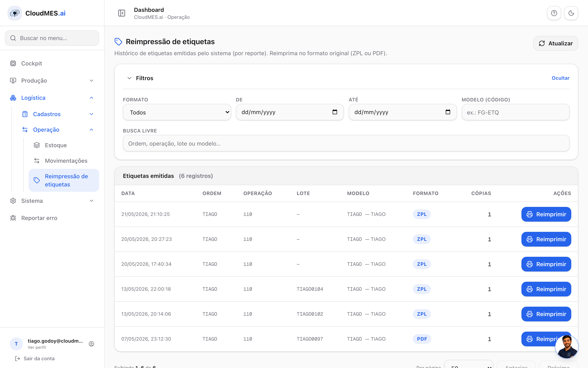Viewport: 588px width, 368px height.
Task: Click the PDF format badge in last row
Action: pos(422,339)
